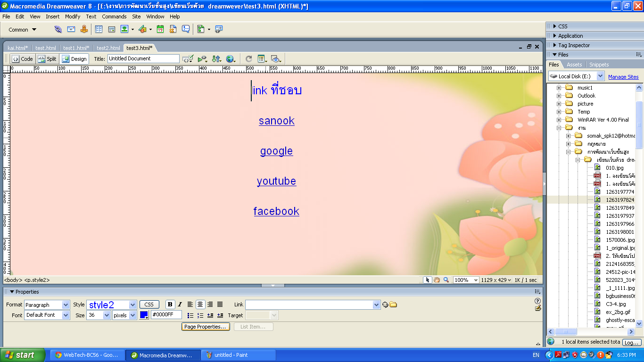Viewport: 644px width, 362px height.
Task: Click the Server-Side Include icon
Action: [x=173, y=29]
